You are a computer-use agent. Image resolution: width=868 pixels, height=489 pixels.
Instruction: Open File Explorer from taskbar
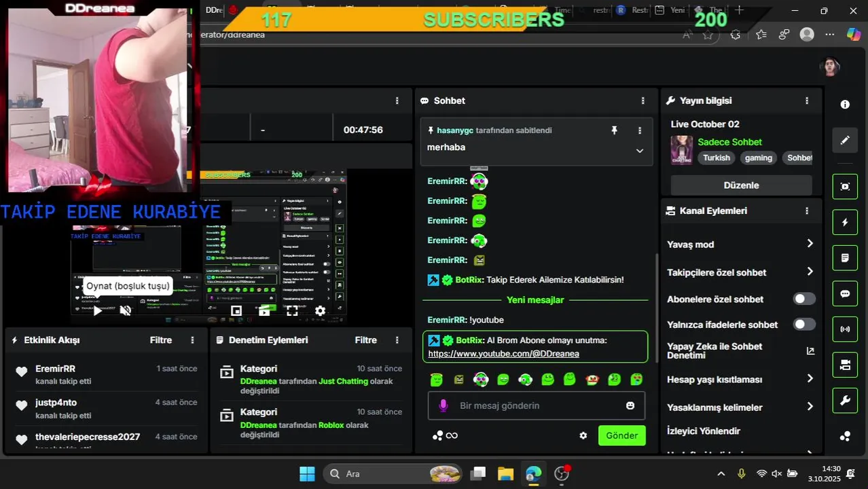coord(505,473)
